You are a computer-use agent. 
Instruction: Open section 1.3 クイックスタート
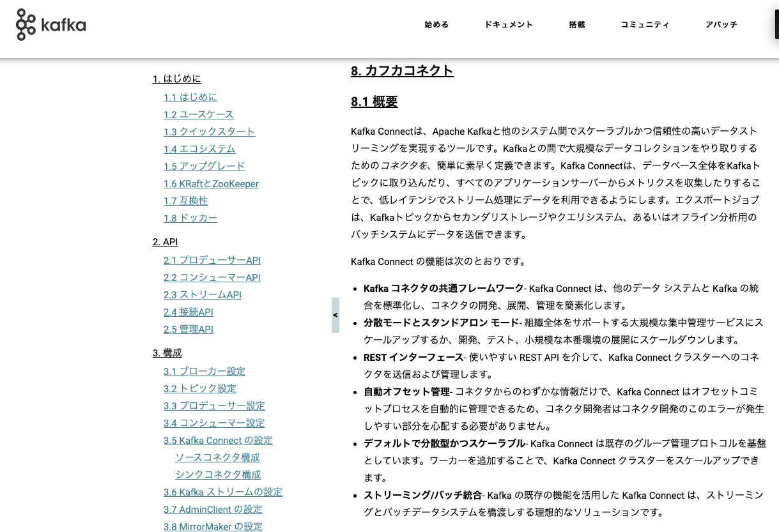pyautogui.click(x=209, y=132)
